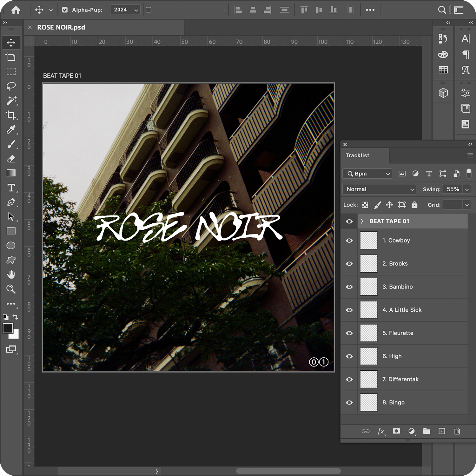Click the Swing percentage field
Viewport: 476px width, 476px height.
(452, 189)
